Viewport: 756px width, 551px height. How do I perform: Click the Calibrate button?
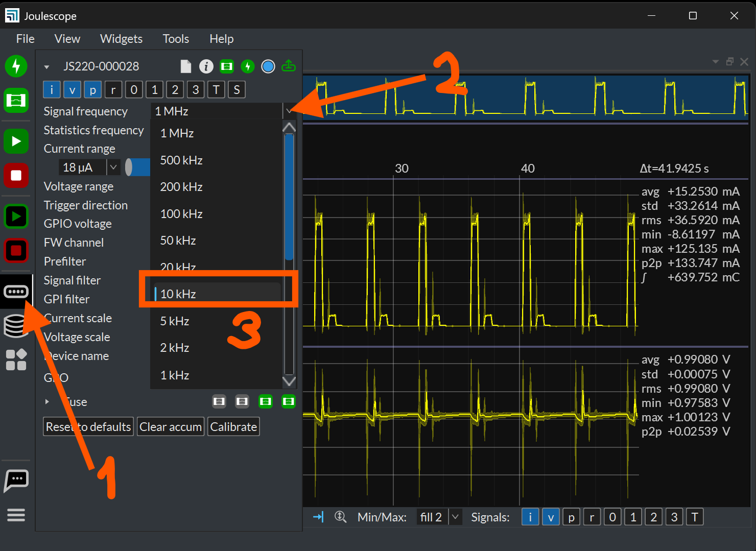tap(233, 427)
